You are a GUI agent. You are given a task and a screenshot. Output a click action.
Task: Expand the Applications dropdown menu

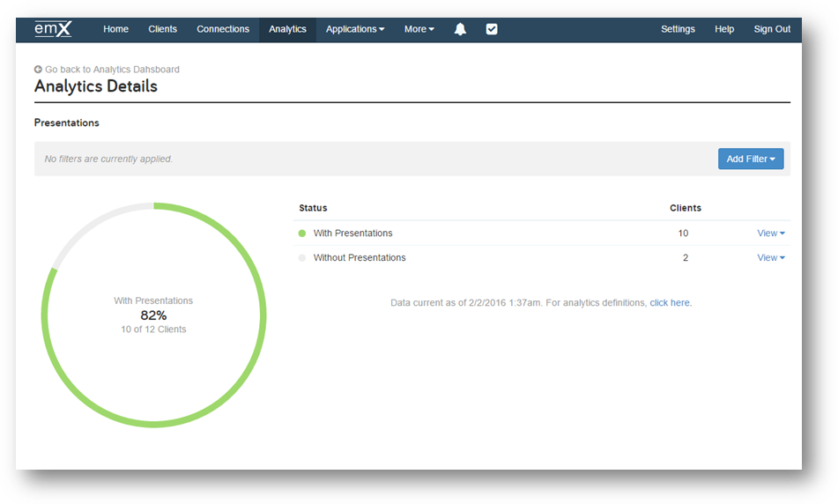click(355, 29)
